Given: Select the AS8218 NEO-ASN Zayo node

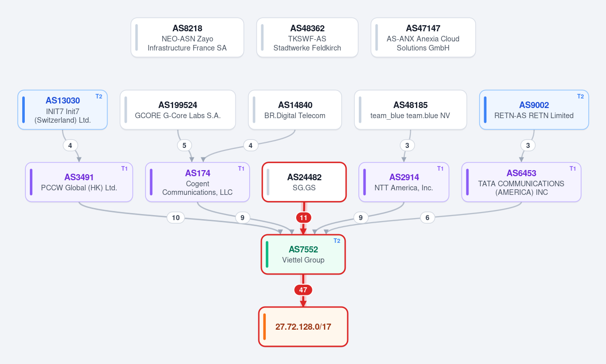Looking at the screenshot, I should coord(187,37).
